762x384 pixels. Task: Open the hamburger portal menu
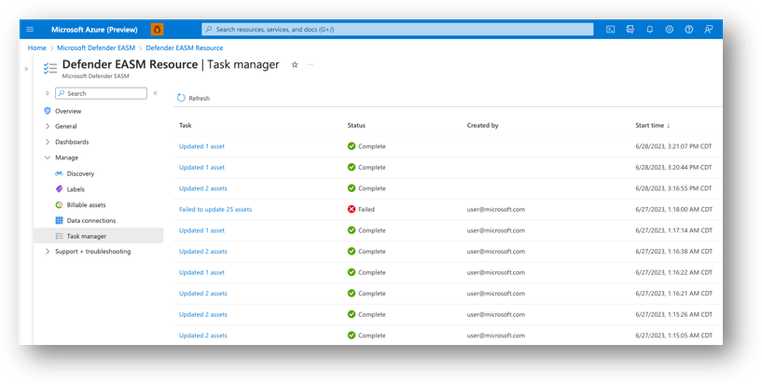(30, 30)
